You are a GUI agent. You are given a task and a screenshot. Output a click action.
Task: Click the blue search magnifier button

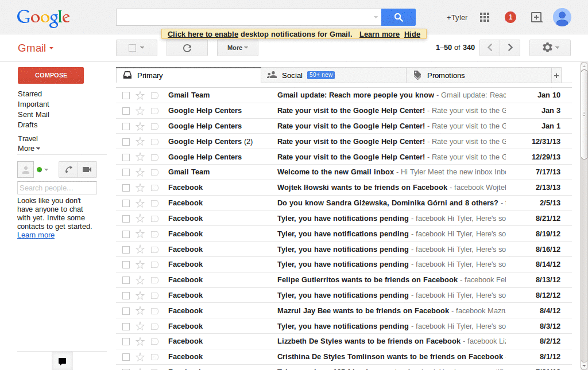(399, 17)
